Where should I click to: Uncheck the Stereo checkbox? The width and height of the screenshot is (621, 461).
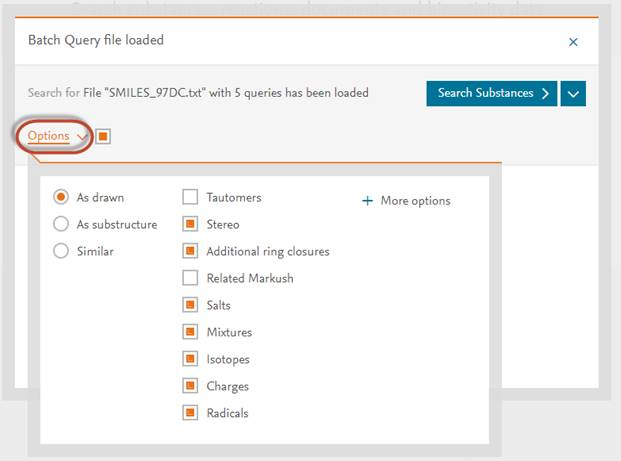(x=191, y=224)
